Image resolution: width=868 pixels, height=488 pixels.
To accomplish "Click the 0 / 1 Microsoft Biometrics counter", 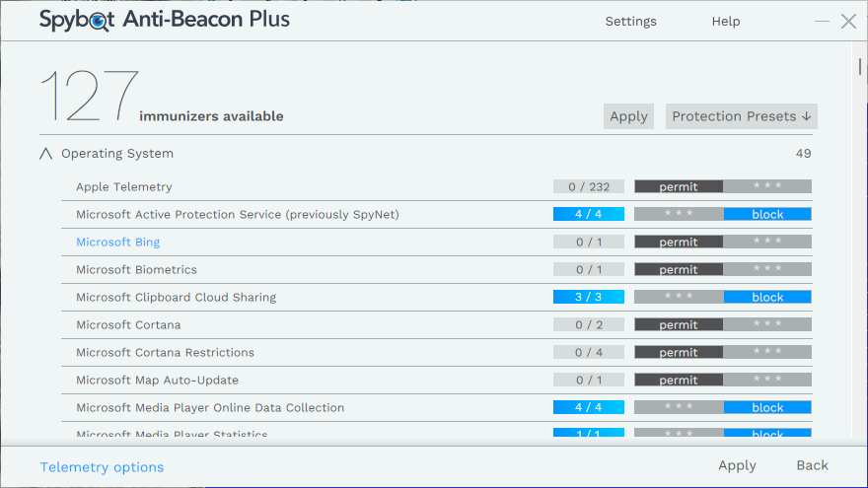I will pos(589,269).
